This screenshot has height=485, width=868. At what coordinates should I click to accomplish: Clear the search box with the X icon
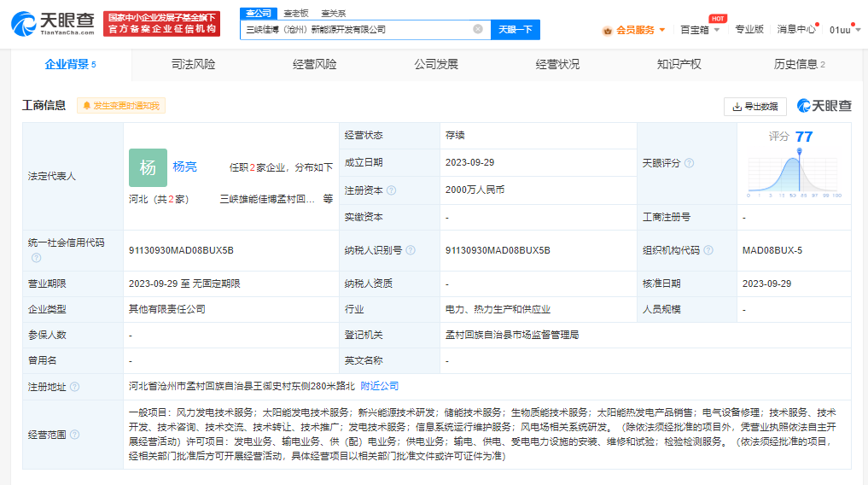click(x=478, y=29)
